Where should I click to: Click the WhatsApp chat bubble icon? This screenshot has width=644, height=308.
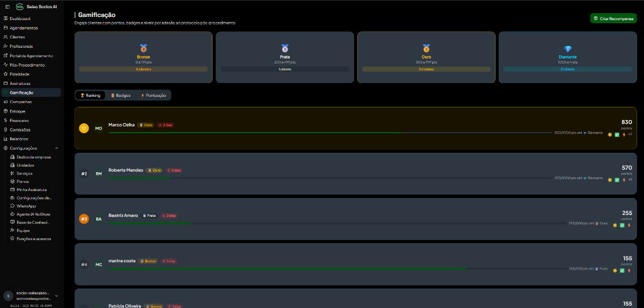pos(13,206)
